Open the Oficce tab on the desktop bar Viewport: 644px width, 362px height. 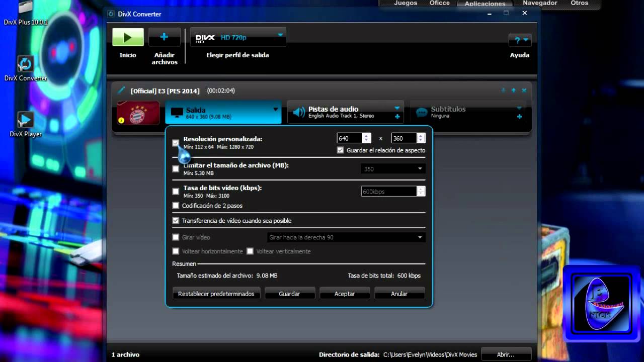[x=439, y=3]
